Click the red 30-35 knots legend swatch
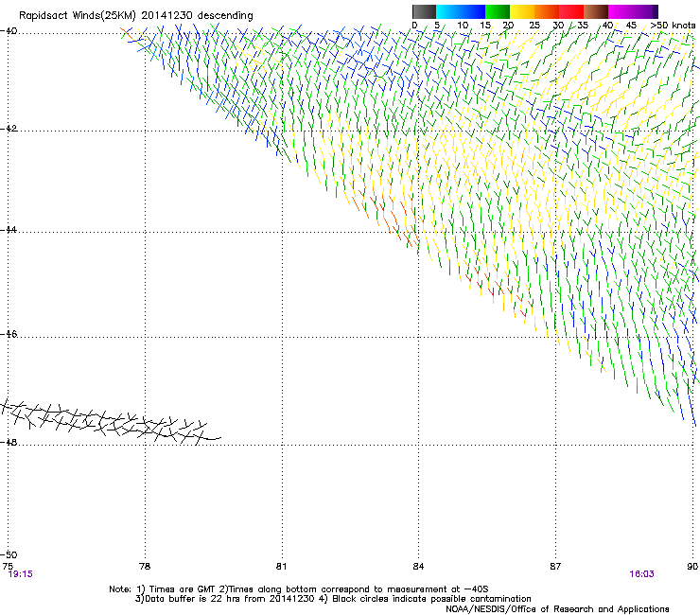 click(571, 11)
